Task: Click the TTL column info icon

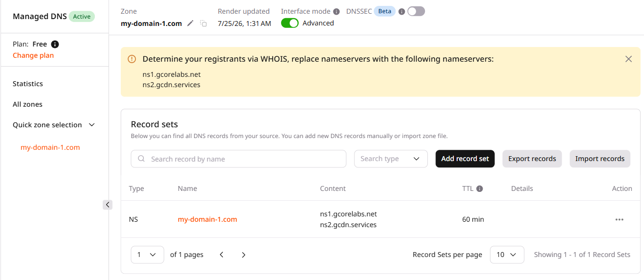Action: click(x=480, y=188)
